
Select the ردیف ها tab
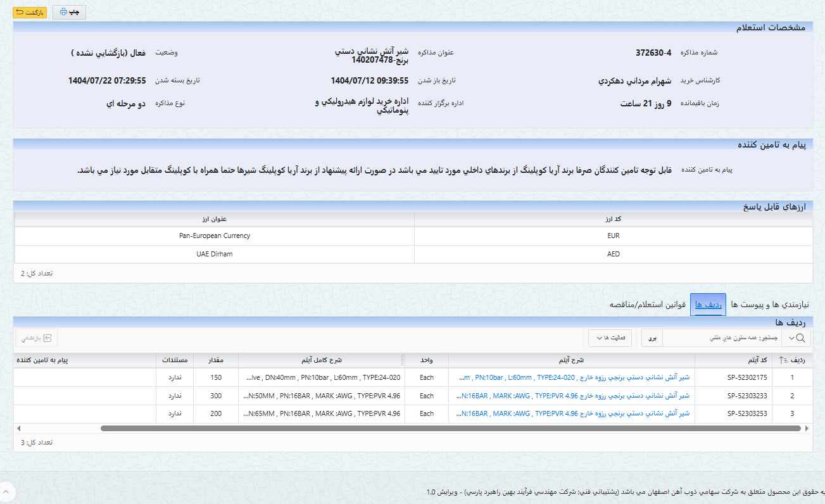click(708, 303)
